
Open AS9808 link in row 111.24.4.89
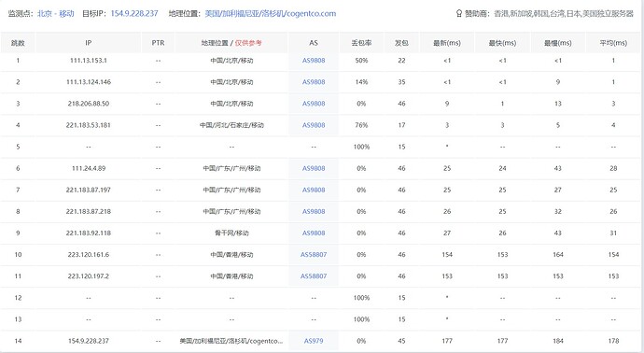(314, 168)
